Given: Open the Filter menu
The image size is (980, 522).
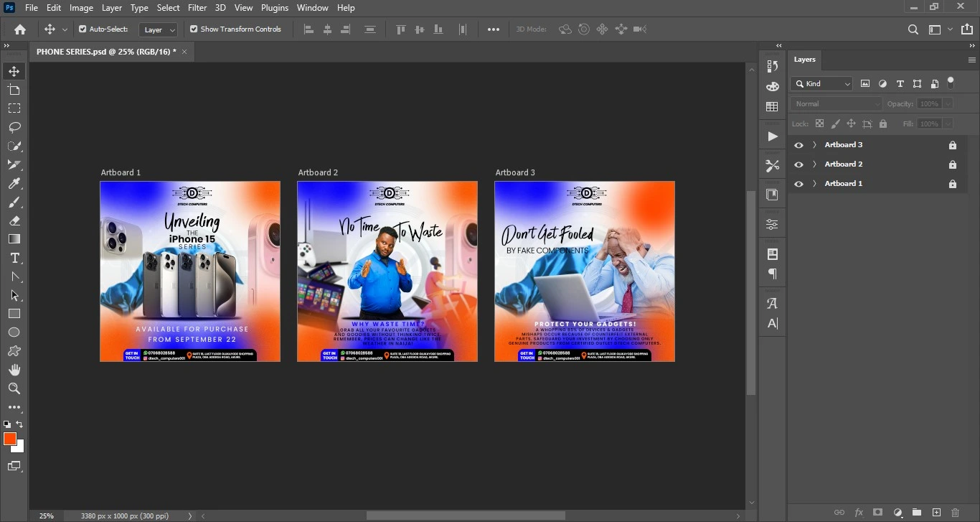Looking at the screenshot, I should (197, 8).
